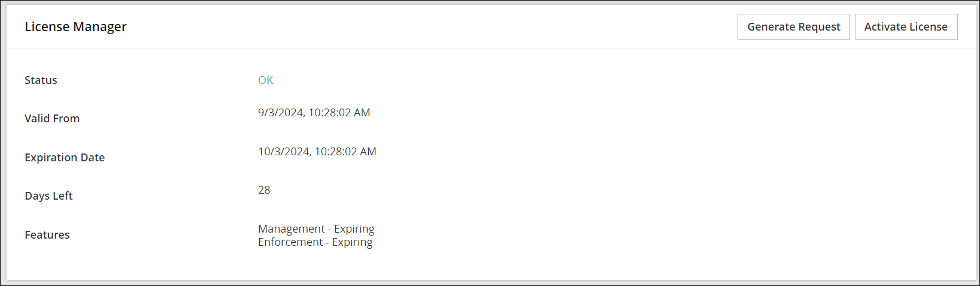980x286 pixels.
Task: Click the word Enforcement in Features
Action: (x=290, y=242)
